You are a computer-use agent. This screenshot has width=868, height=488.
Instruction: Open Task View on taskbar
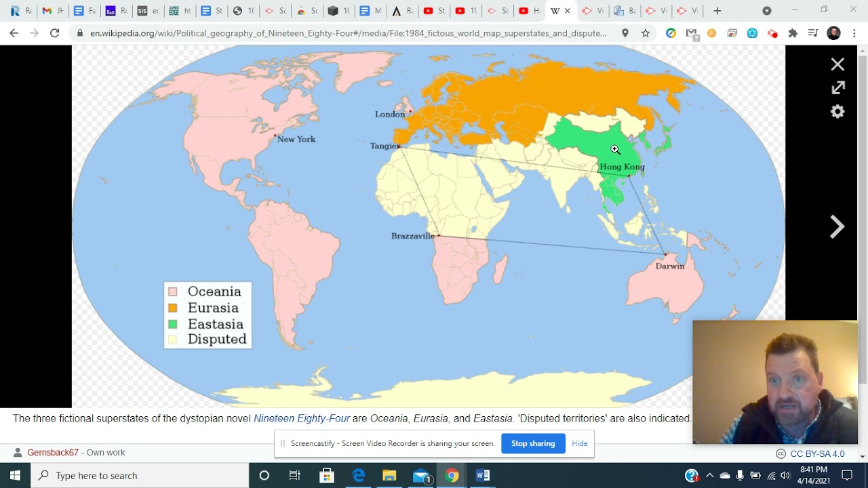pyautogui.click(x=295, y=475)
